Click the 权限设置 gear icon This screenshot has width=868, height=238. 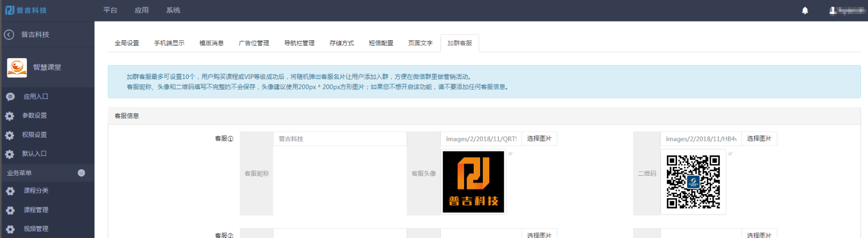point(10,135)
